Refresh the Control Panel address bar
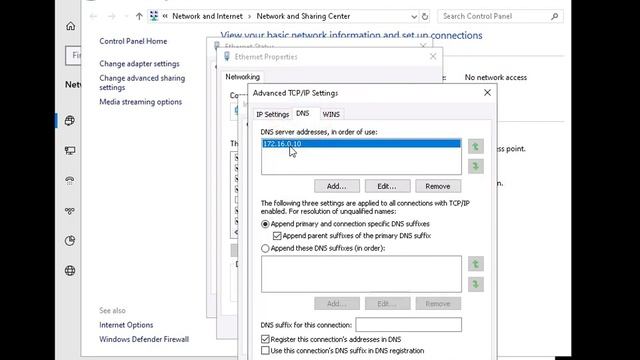The height and width of the screenshot is (360, 640). [x=425, y=16]
